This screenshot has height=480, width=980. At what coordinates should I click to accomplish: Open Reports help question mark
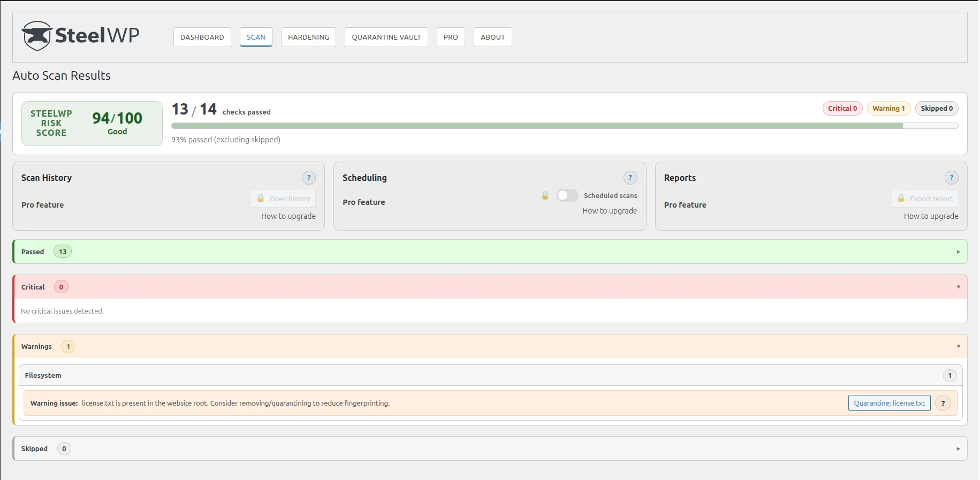click(951, 178)
